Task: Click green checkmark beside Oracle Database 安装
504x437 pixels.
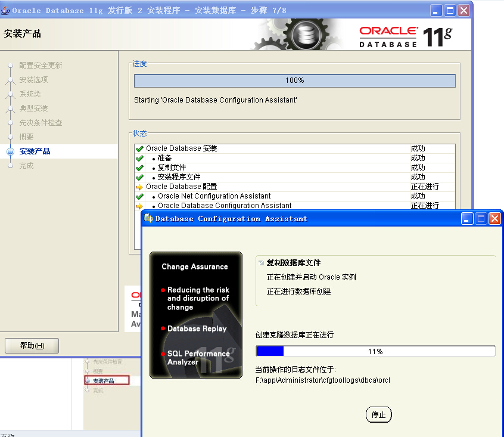Action: click(x=139, y=148)
